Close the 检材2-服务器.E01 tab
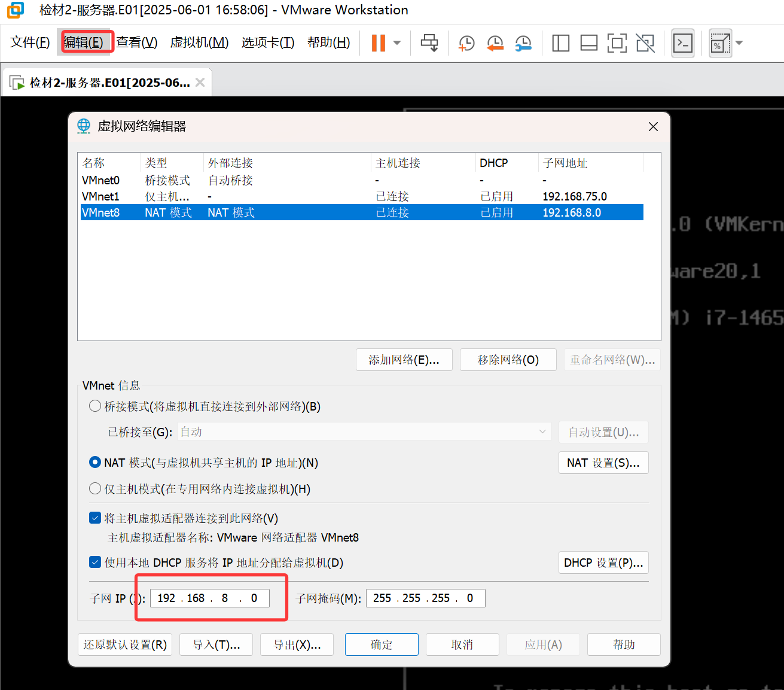 click(200, 83)
